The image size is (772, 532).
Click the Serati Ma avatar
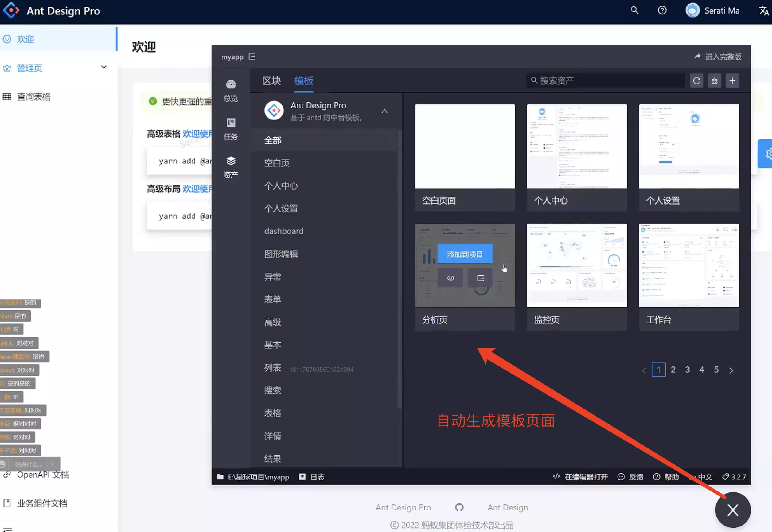[692, 10]
